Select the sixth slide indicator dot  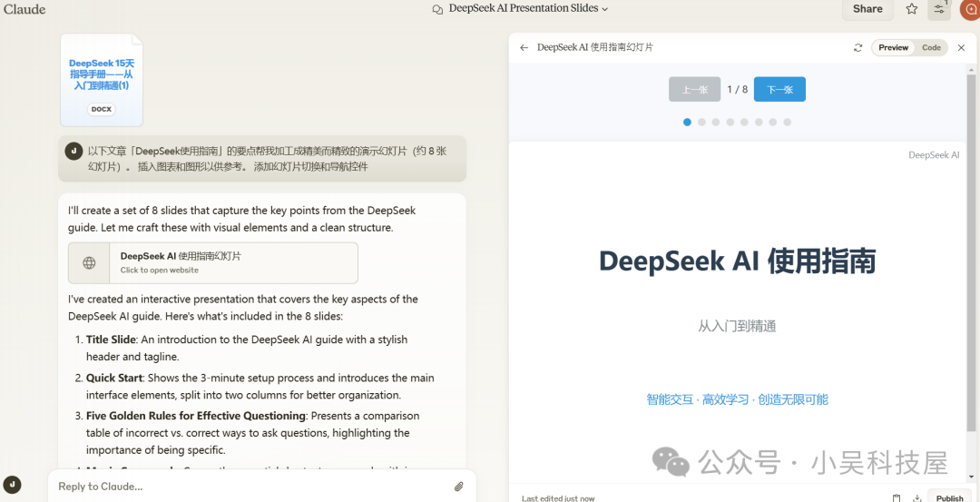point(759,122)
